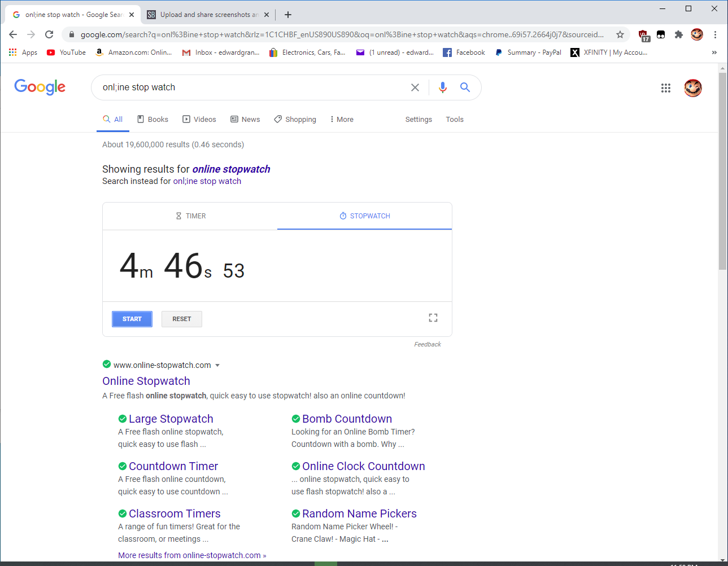Bookmark this page with the star icon
Screen dimensions: 728x566
click(620, 34)
